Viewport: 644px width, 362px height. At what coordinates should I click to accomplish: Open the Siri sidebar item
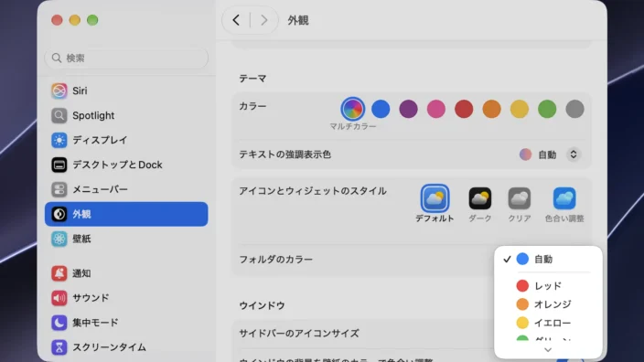pos(126,90)
